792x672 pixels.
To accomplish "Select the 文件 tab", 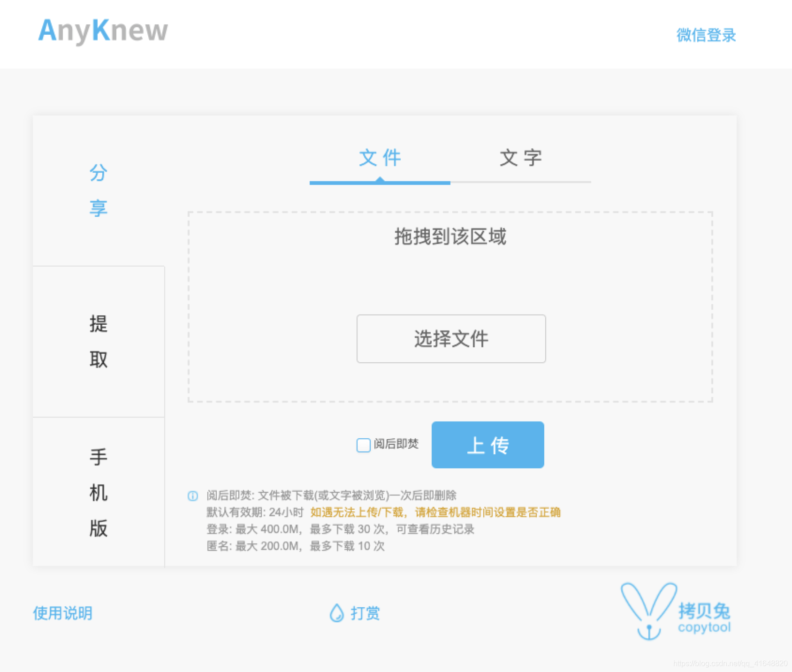I will [x=380, y=158].
